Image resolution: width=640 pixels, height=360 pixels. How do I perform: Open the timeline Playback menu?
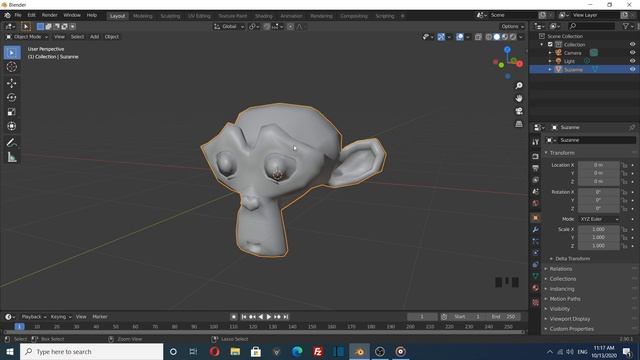33,317
